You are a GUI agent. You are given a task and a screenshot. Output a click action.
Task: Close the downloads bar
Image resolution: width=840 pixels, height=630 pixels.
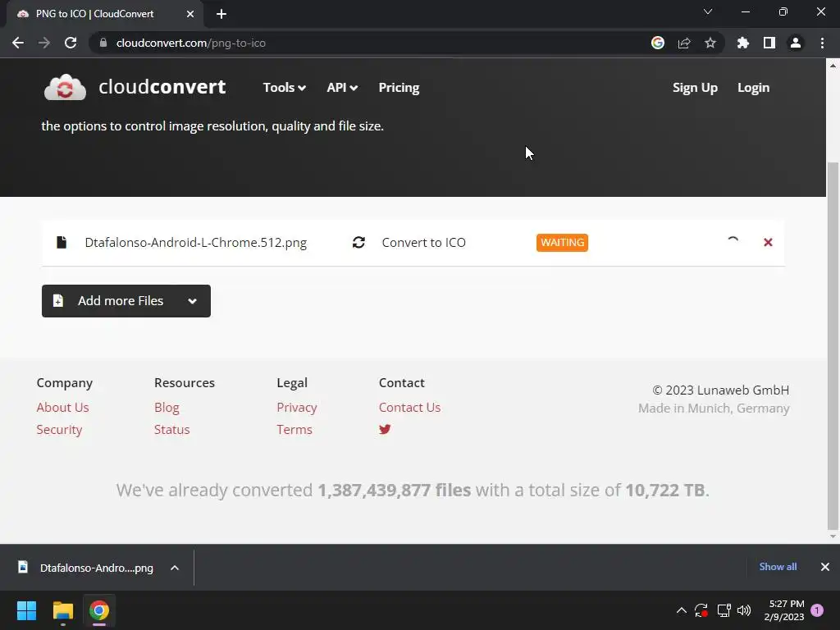tap(825, 567)
